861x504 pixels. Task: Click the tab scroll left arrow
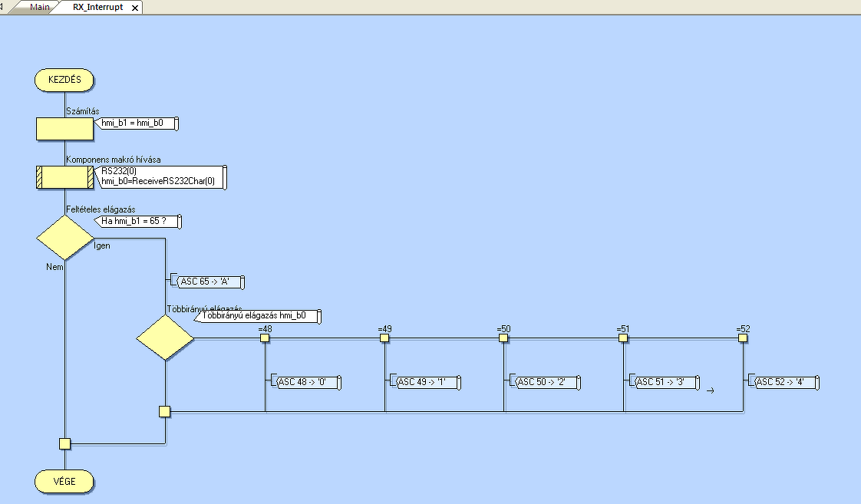pos(2,7)
